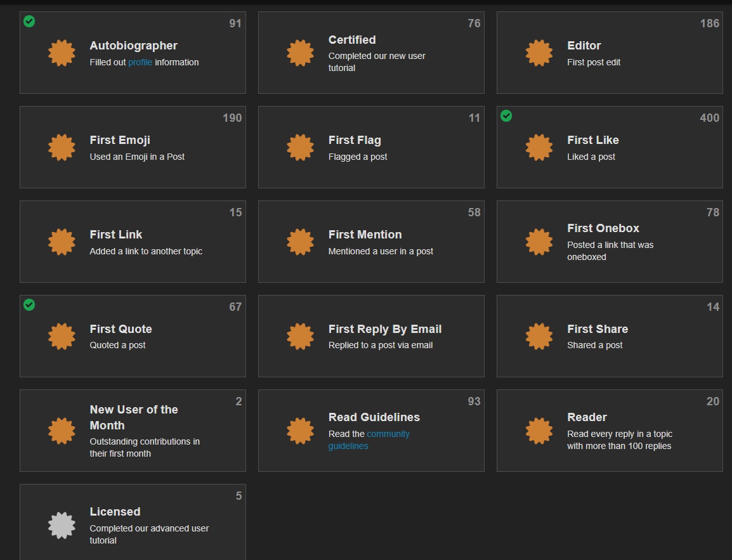Open the Autobiographer badge title
Viewport: 732px width, 560px height.
(x=133, y=46)
